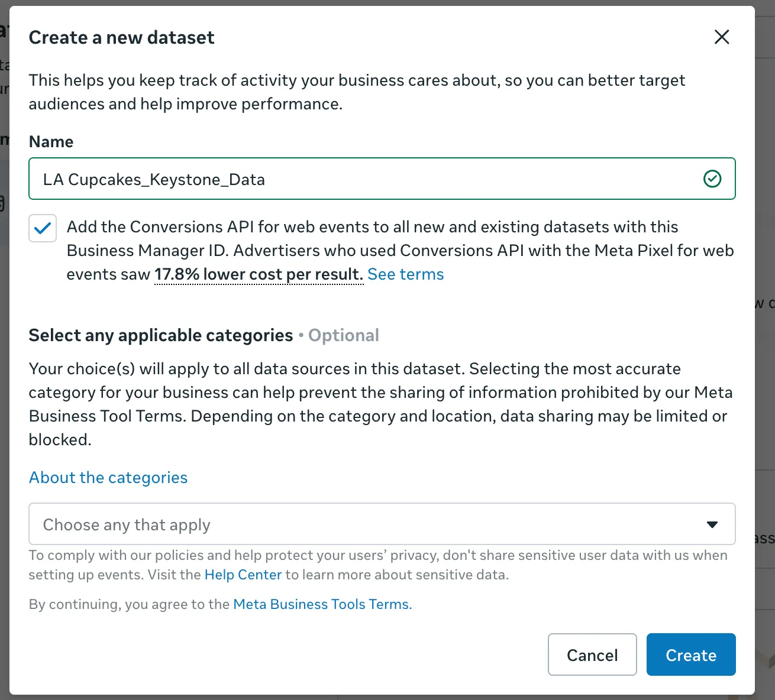Click the dataset Name input field
Viewport: 775px width, 700px height.
coord(382,179)
